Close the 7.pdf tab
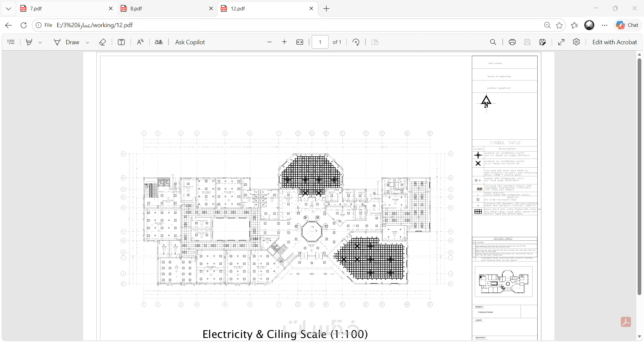This screenshot has width=644, height=342. click(111, 9)
